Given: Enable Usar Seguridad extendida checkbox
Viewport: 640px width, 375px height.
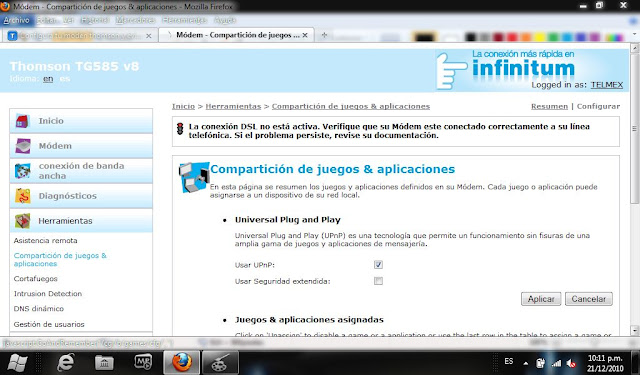Looking at the screenshot, I should tap(378, 281).
